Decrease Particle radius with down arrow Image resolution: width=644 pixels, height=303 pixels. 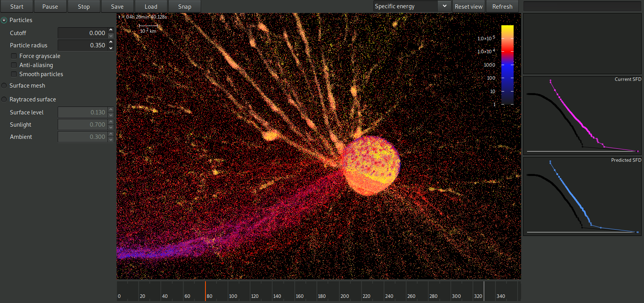(111, 48)
